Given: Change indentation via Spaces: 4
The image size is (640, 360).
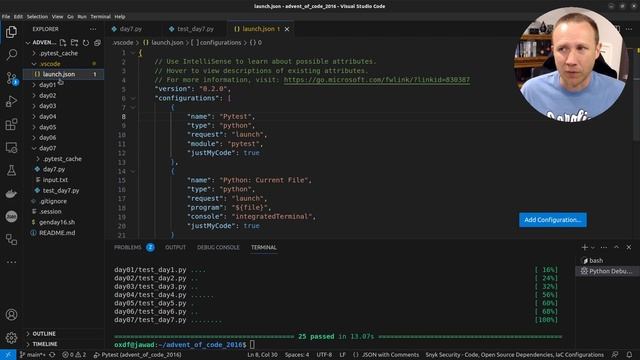Looking at the screenshot, I should (297, 355).
